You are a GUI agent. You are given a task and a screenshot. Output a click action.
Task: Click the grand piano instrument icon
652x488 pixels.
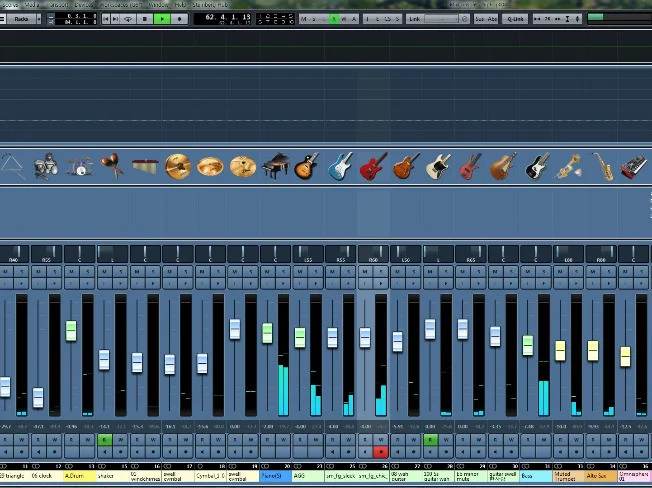point(275,166)
